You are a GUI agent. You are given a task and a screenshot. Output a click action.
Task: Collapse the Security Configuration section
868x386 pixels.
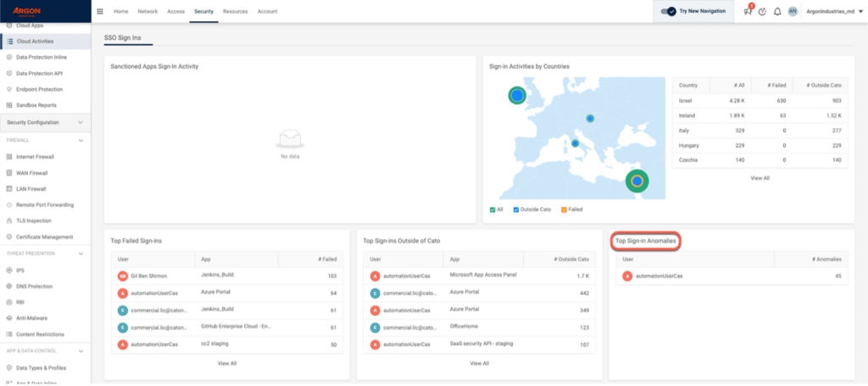(x=81, y=122)
